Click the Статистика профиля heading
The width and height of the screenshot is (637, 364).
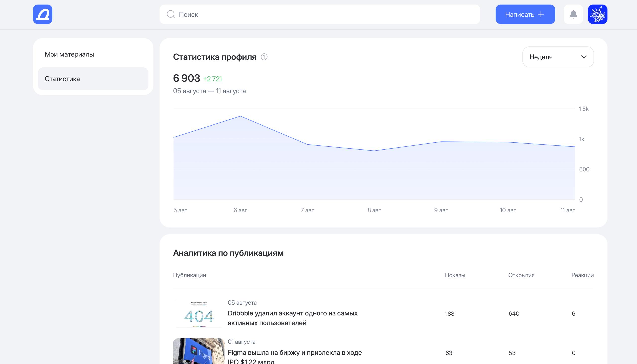[215, 57]
